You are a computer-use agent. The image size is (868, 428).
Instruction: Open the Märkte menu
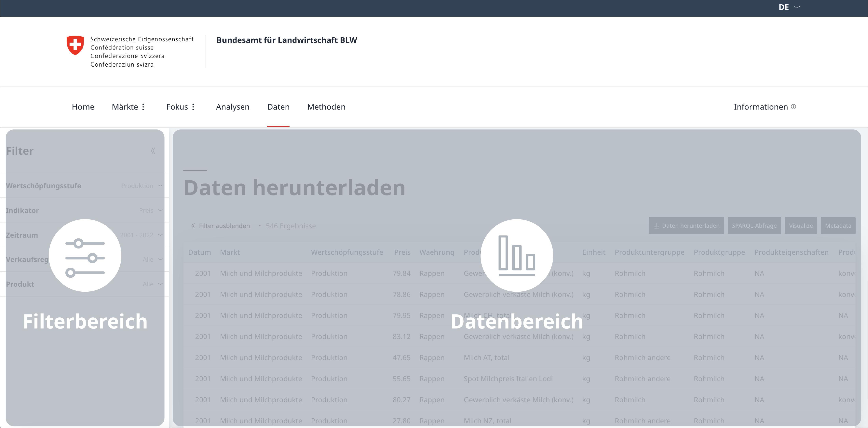click(125, 107)
